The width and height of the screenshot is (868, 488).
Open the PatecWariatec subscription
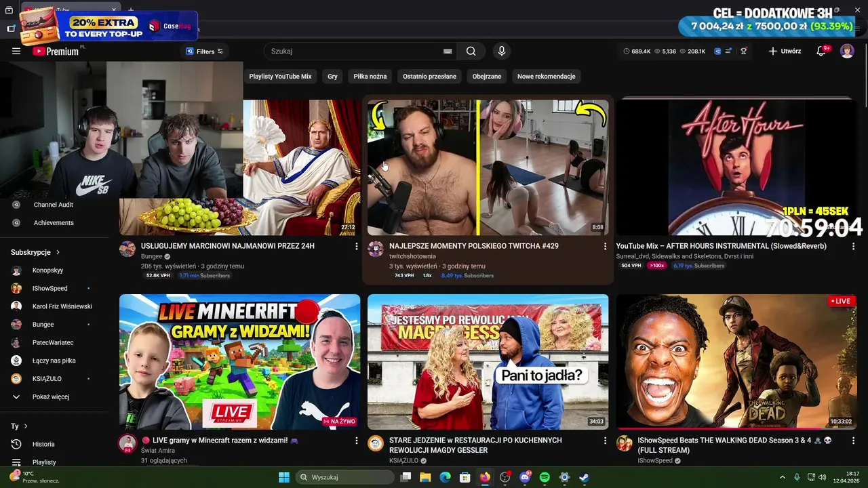[x=54, y=342]
